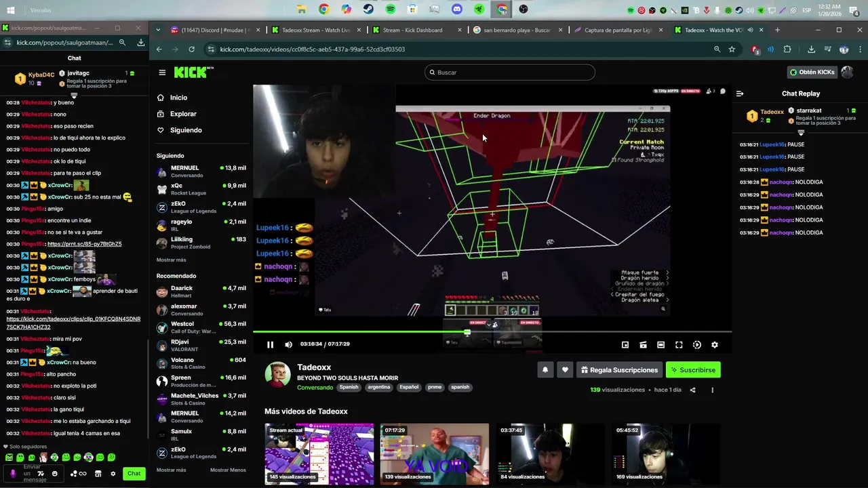
Task: Open Siguiendo in the sidebar
Action: coord(186,130)
